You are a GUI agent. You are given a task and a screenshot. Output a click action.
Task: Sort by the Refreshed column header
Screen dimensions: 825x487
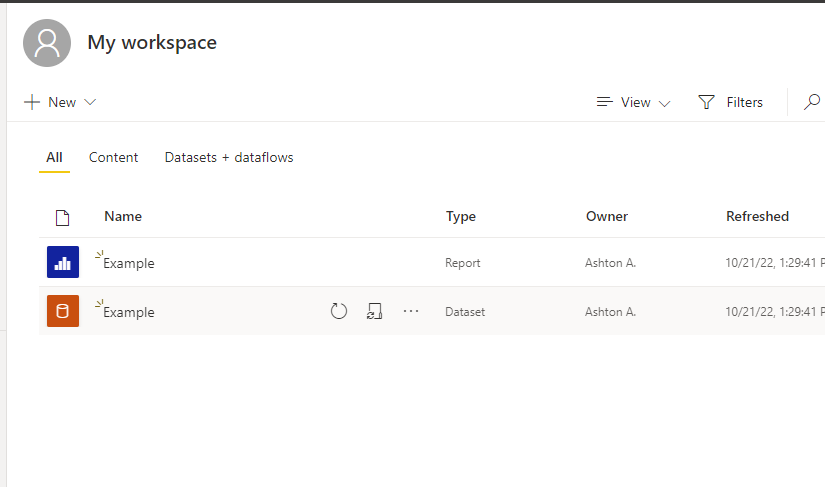757,216
